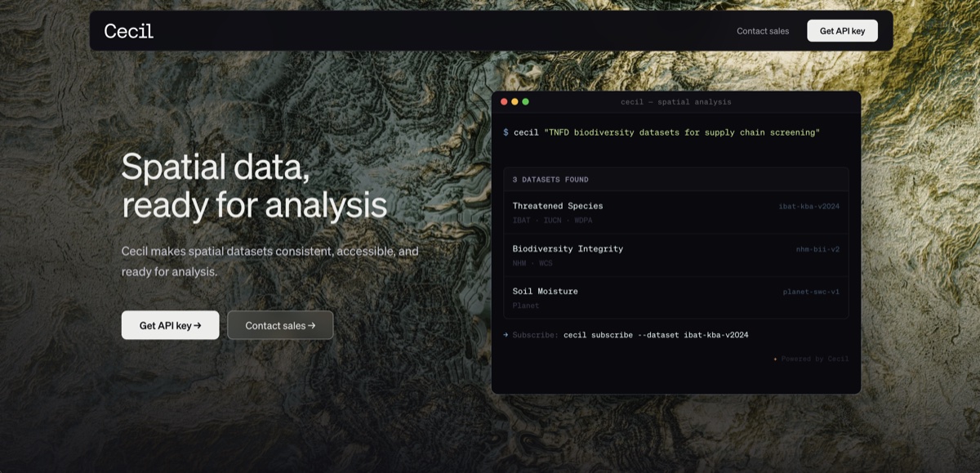The width and height of the screenshot is (980, 473).
Task: Select the Threatened Species dataset name
Action: [x=558, y=206]
